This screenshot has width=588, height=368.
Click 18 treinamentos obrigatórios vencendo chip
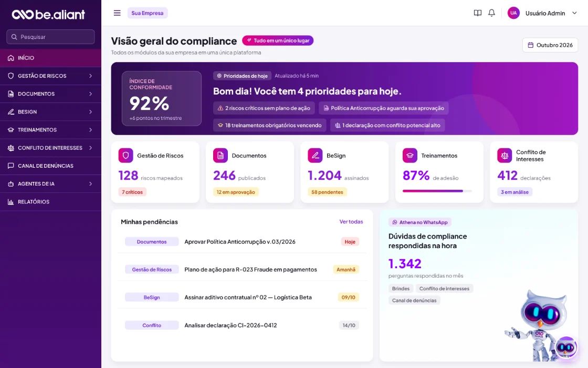[x=270, y=126]
